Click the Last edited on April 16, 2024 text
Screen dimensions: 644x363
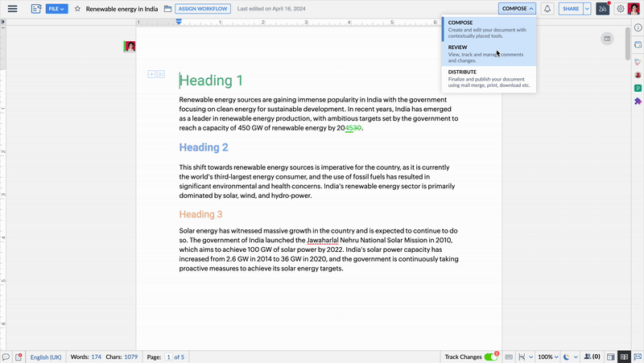(271, 9)
